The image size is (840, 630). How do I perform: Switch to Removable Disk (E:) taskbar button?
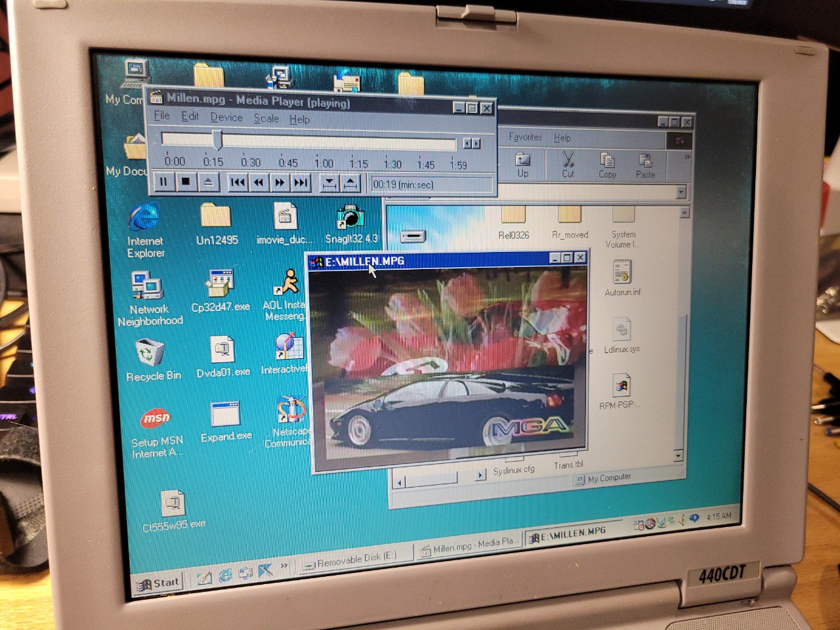coord(357,558)
